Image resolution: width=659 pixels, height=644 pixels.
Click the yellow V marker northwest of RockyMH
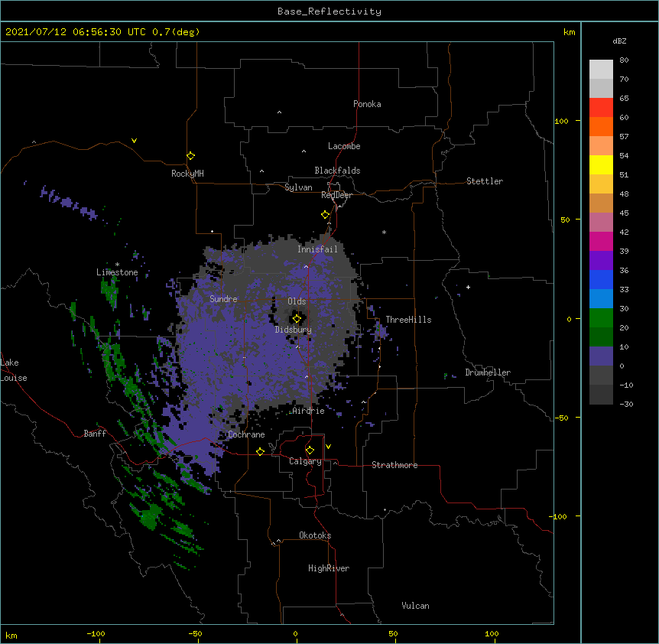134,141
